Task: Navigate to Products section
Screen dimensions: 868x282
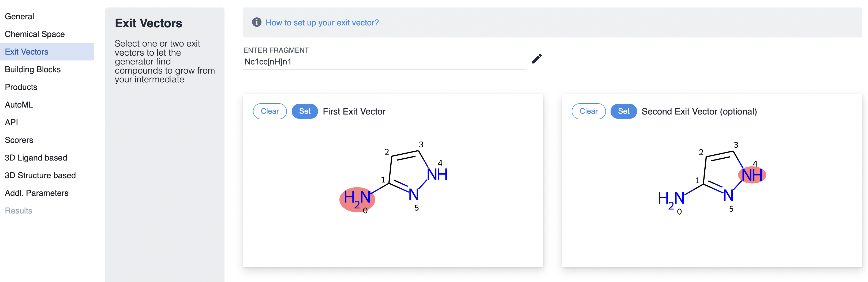Action: pyautogui.click(x=21, y=87)
